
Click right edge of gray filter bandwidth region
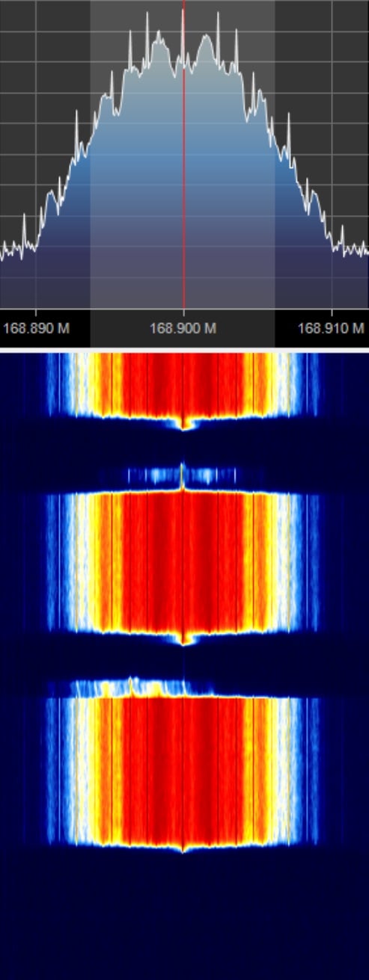click(x=275, y=154)
